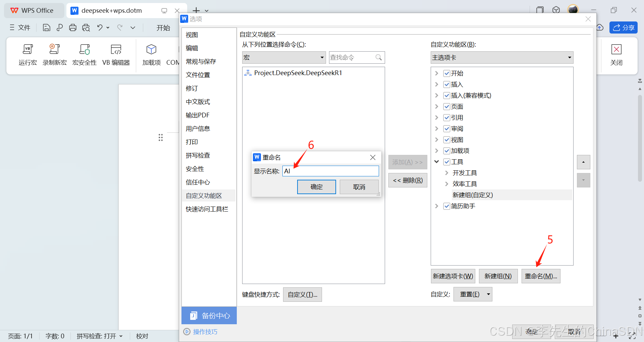This screenshot has width=644, height=342.
Task: Click the Run Macro (运行宏) icon
Action: 28,49
